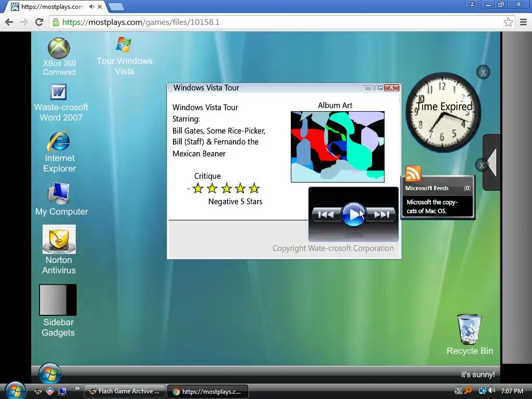Click the Microsoft copy-cats feed headline
This screenshot has width=532, height=399.
[432, 206]
